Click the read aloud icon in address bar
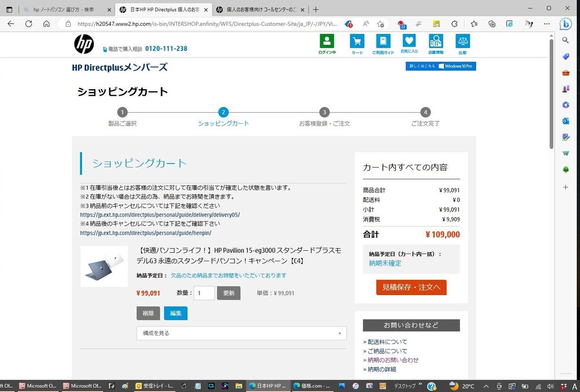This screenshot has height=392, width=580. click(366, 24)
